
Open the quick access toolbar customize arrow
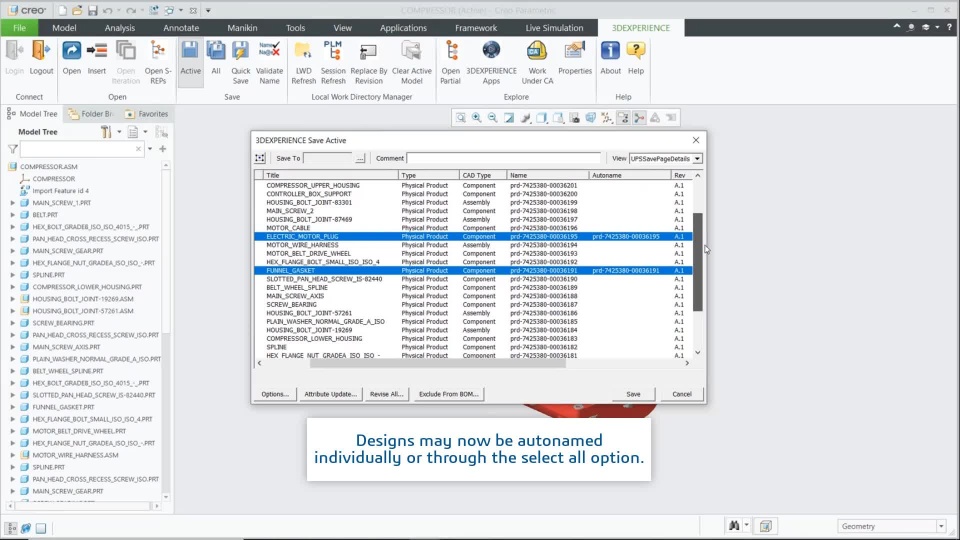point(208,10)
